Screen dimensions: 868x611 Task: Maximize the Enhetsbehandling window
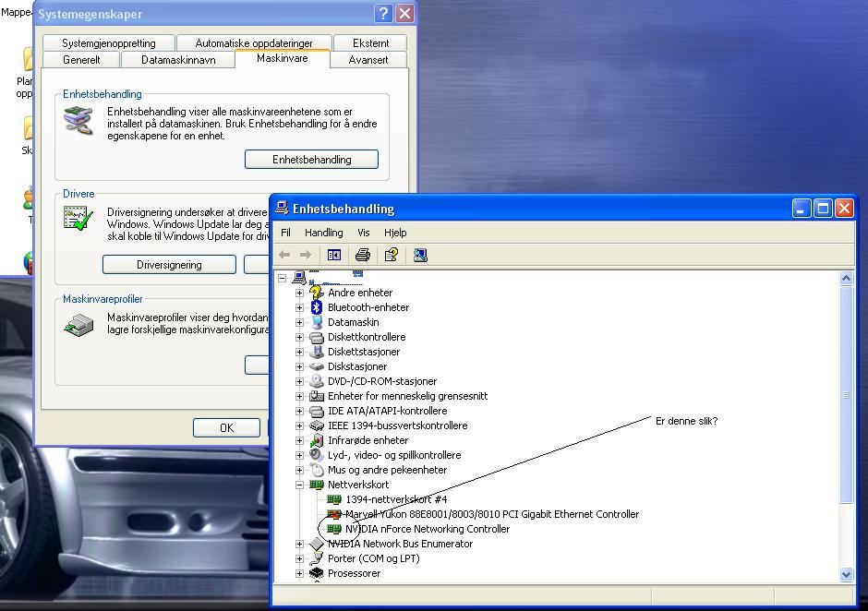click(x=823, y=208)
